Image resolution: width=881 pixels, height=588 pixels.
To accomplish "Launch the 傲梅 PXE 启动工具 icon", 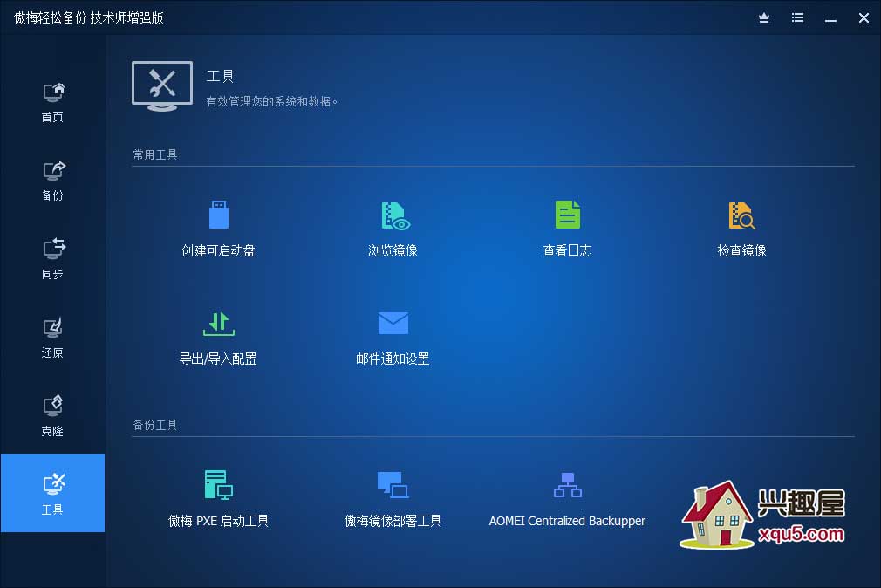I will [x=219, y=484].
